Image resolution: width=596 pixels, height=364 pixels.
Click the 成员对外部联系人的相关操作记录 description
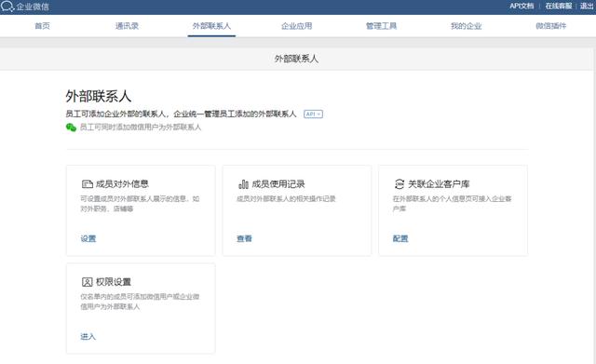point(286,198)
